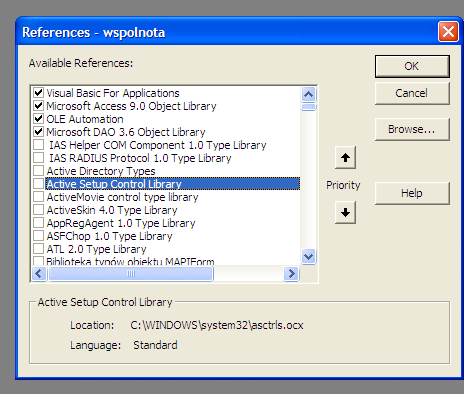This screenshot has height=394, width=464.
Task: Select 'Visual Basic For Applications' row text
Action: pyautogui.click(x=113, y=93)
